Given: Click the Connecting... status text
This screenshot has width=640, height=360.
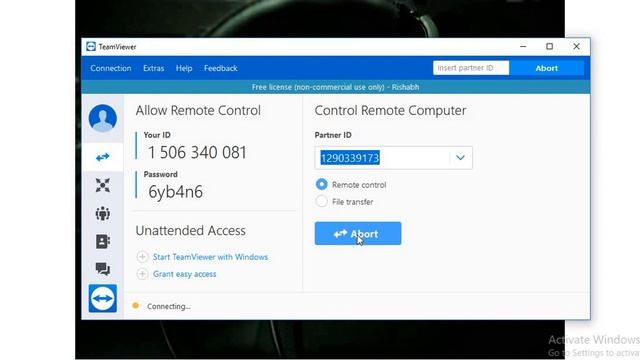Looking at the screenshot, I should pyautogui.click(x=169, y=306).
